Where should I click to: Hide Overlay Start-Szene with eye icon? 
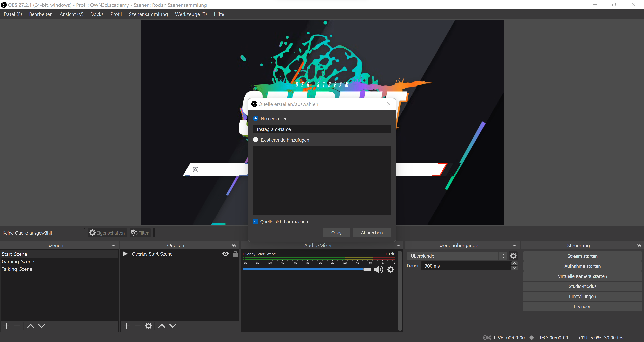226,254
